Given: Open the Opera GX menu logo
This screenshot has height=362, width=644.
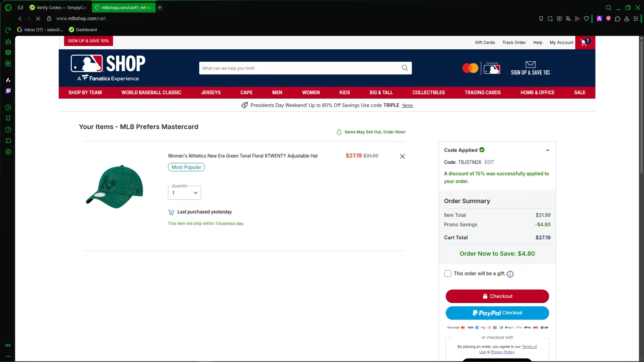Looking at the screenshot, I should click(8, 7).
